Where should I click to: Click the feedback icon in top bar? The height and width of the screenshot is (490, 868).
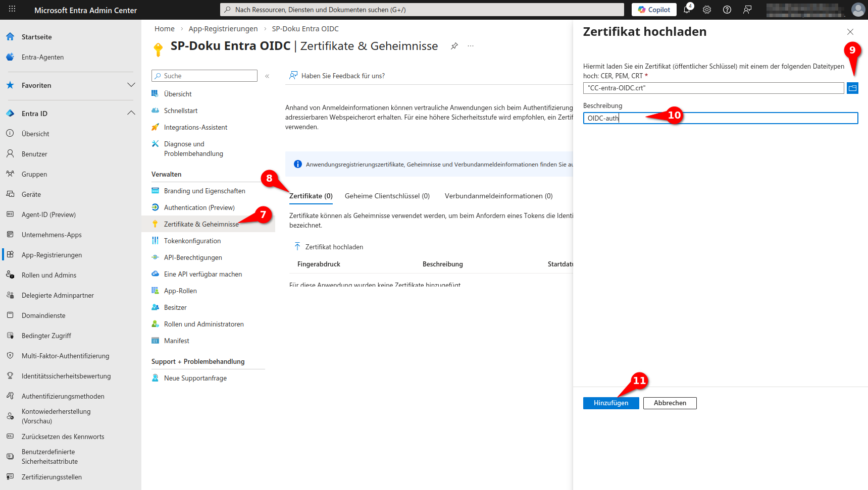coord(747,10)
